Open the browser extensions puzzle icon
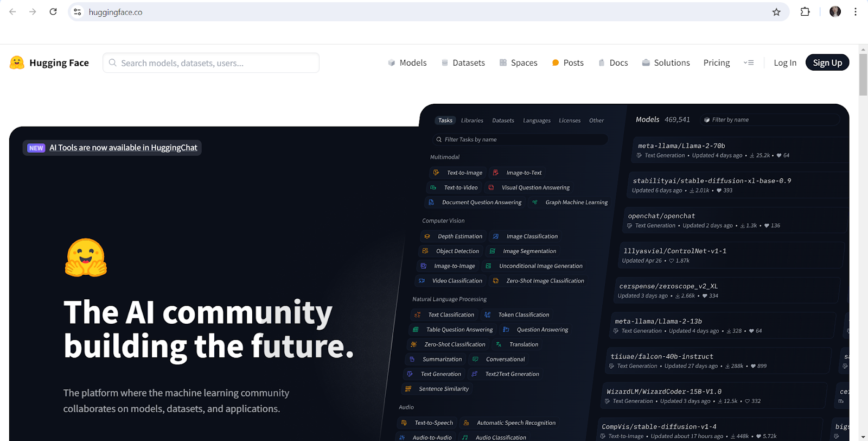 (805, 11)
